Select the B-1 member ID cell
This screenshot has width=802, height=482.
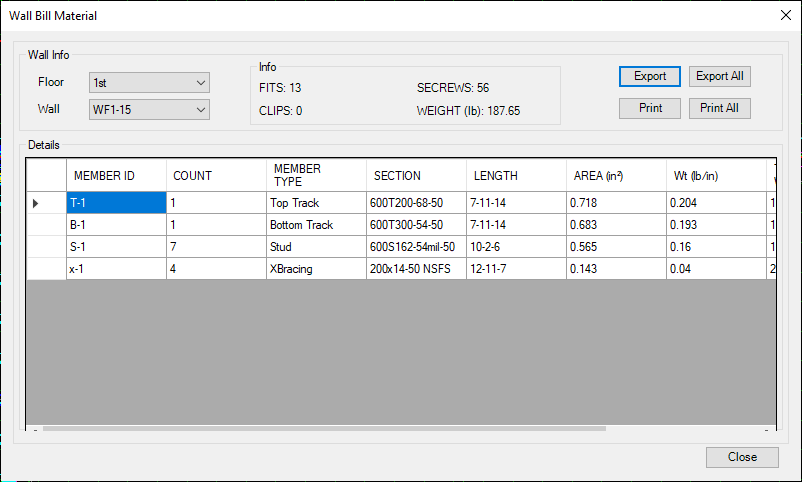point(116,225)
